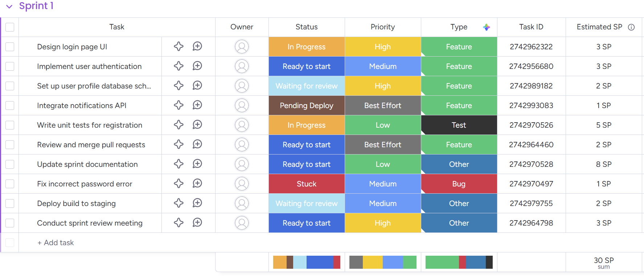The width and height of the screenshot is (644, 276).
Task: Open conversation for Fix incorrect password error
Action: tap(197, 184)
